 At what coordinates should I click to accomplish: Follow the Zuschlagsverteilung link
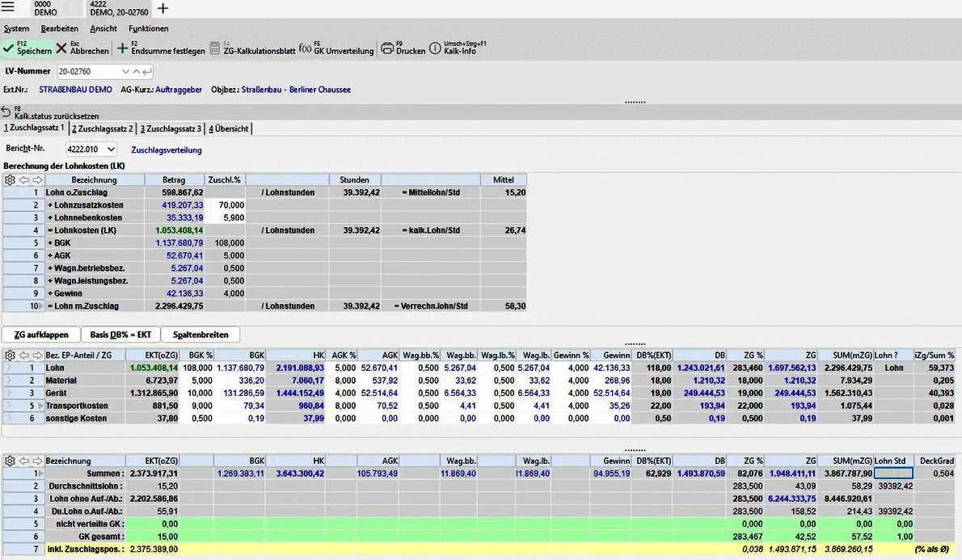(x=167, y=149)
